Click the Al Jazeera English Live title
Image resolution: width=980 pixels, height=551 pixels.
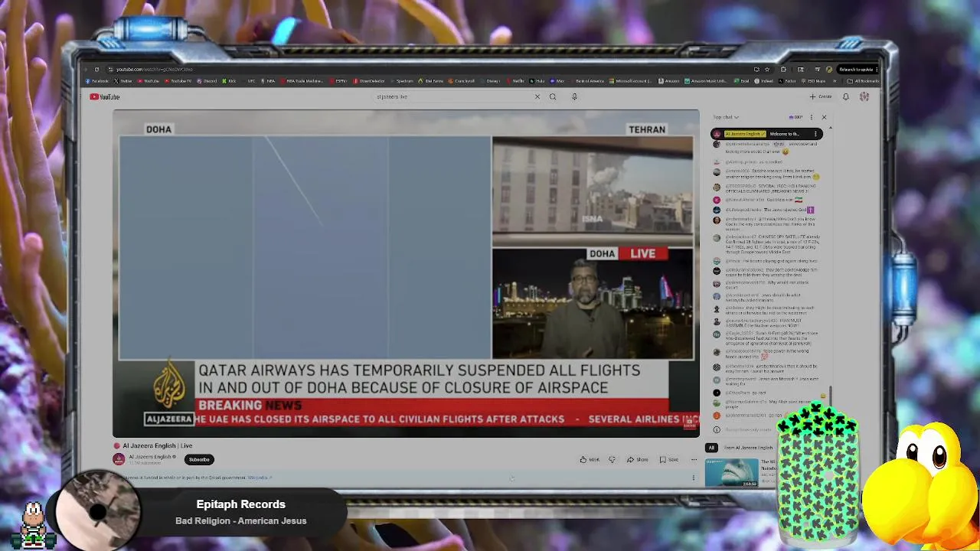point(158,445)
